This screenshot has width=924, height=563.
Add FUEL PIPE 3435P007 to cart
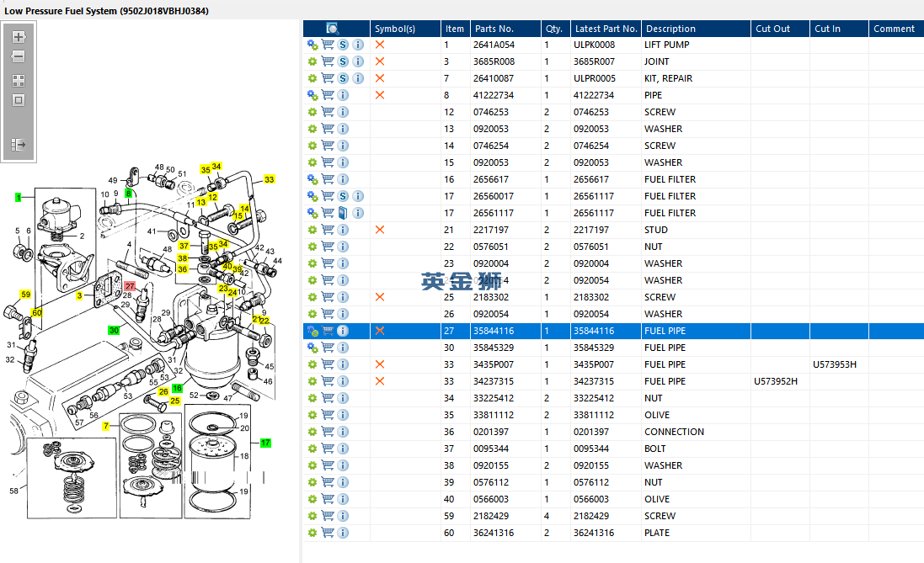point(328,364)
